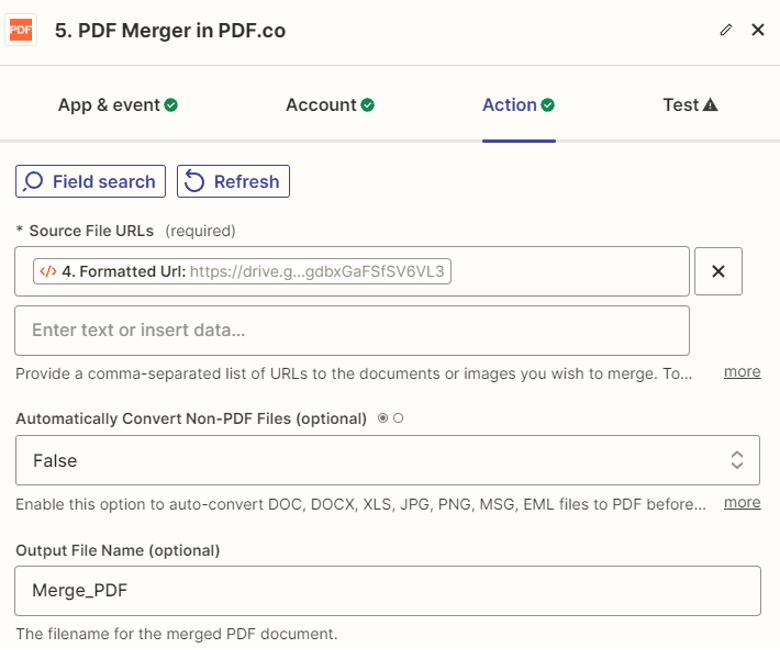Switch to the Account tab
This screenshot has width=780, height=650.
point(330,105)
